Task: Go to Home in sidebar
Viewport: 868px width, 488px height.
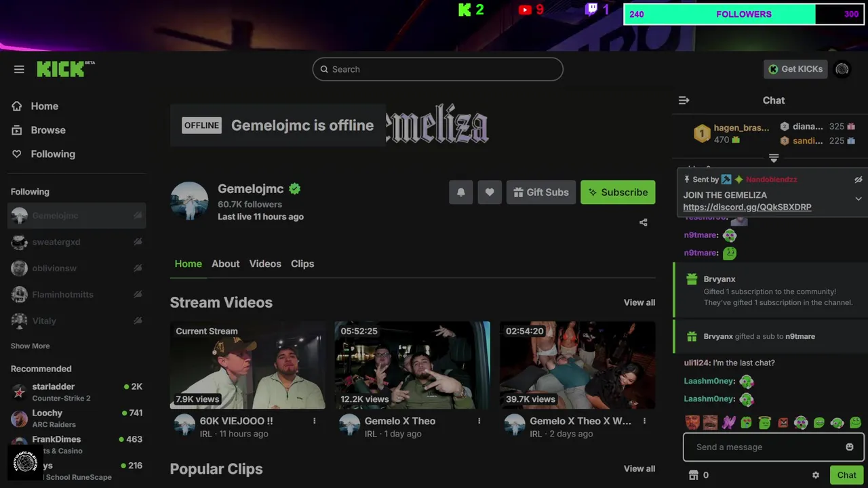Action: (35, 106)
